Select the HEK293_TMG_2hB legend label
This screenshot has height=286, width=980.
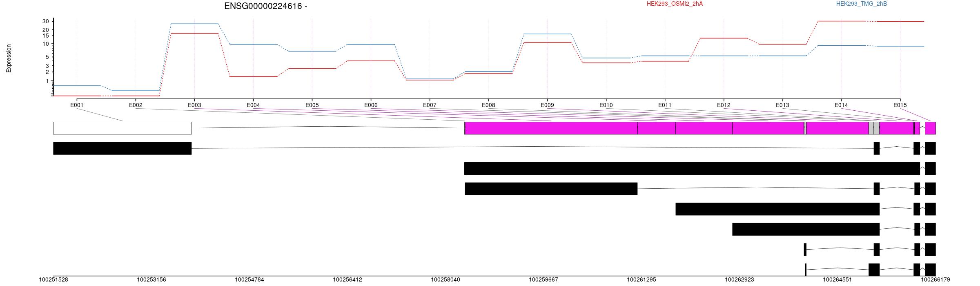coord(861,4)
